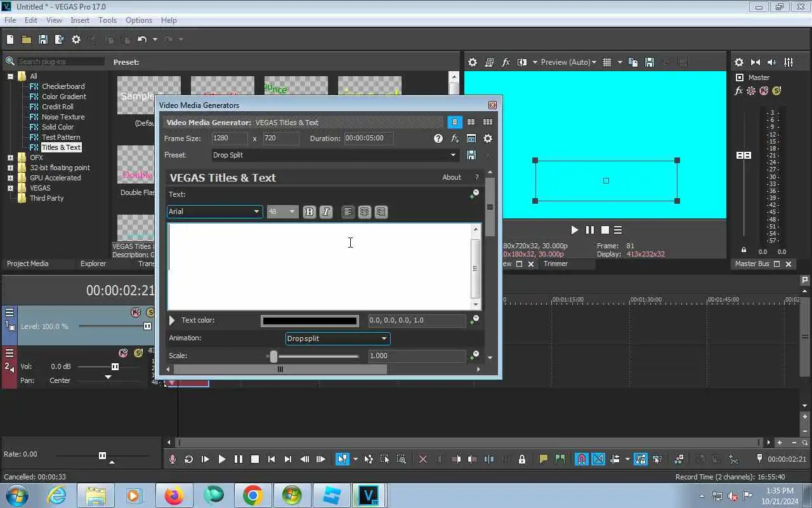Image resolution: width=812 pixels, height=508 pixels.
Task: Click the plug-in chain fx icon
Action: pos(455,138)
